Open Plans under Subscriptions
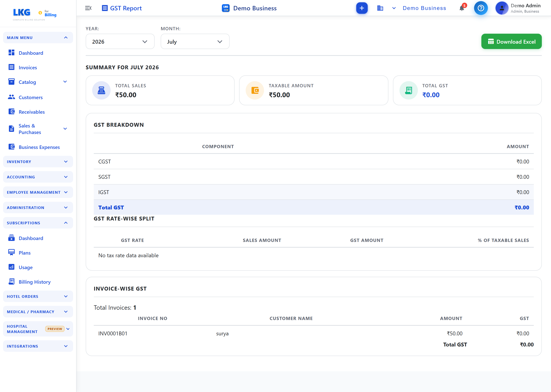 pos(25,253)
